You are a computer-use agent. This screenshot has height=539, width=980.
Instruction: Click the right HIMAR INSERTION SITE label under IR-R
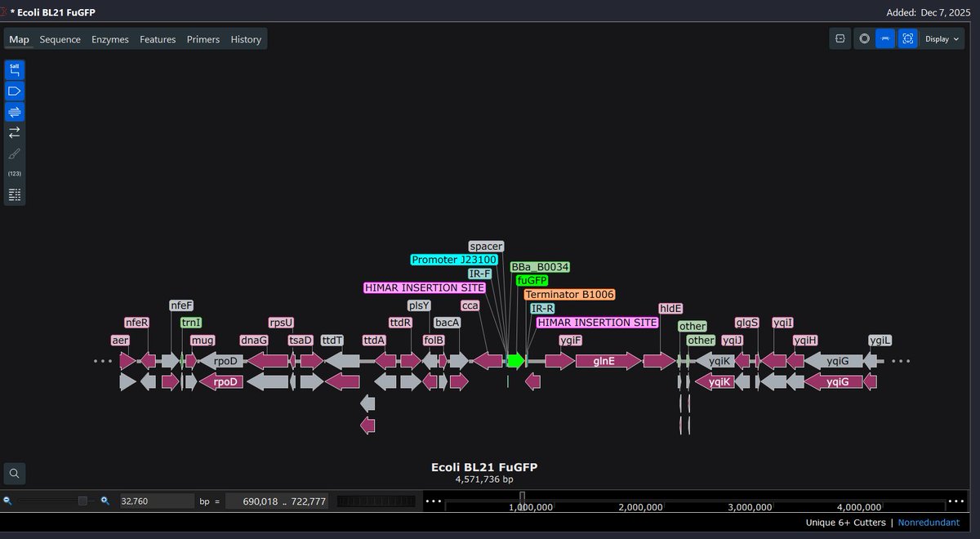pos(597,323)
